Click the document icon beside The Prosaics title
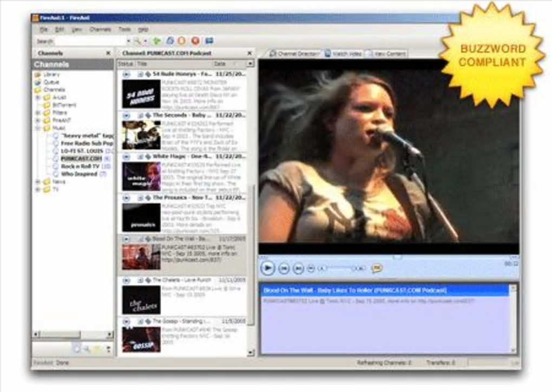The image size is (552, 392). click(x=141, y=198)
